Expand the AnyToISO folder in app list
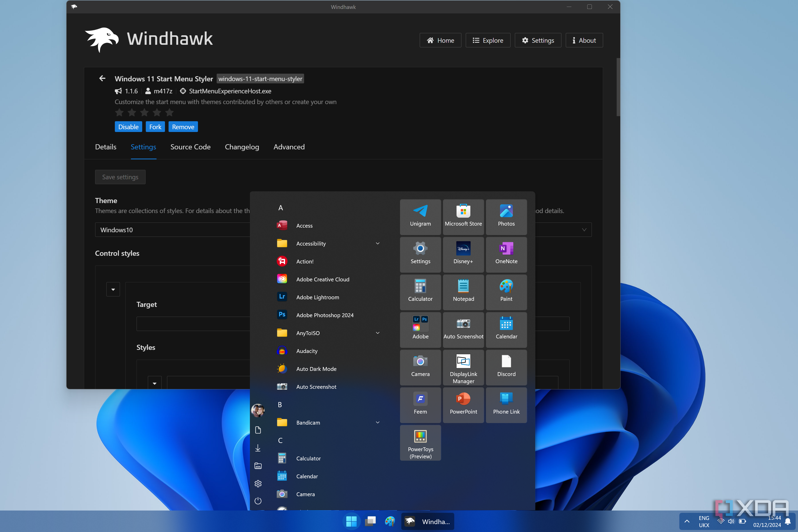Image resolution: width=798 pixels, height=532 pixels. tap(378, 333)
